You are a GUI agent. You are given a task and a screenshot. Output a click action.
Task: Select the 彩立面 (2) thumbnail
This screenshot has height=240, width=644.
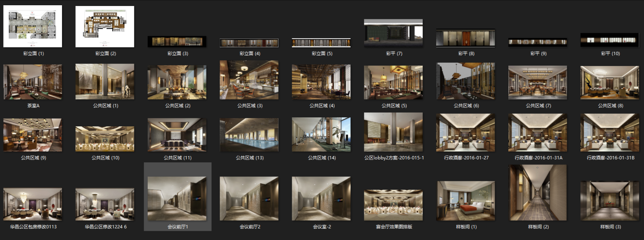click(105, 27)
